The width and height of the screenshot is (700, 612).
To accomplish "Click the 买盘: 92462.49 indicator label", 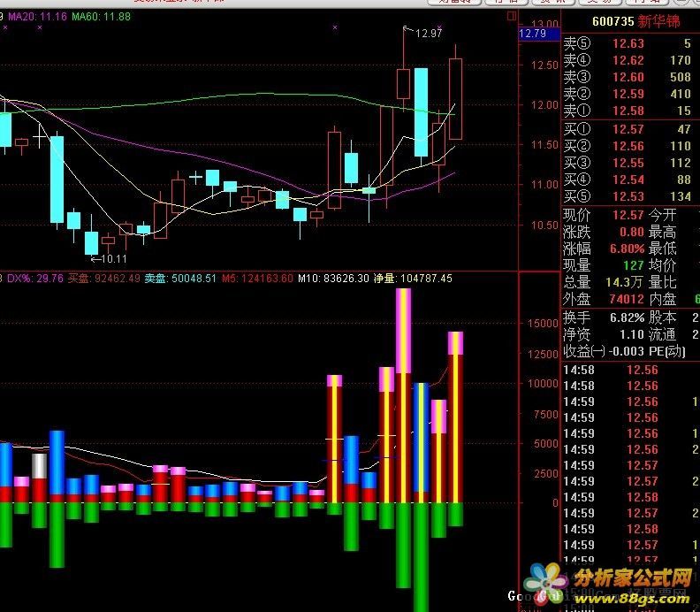I will [x=104, y=279].
